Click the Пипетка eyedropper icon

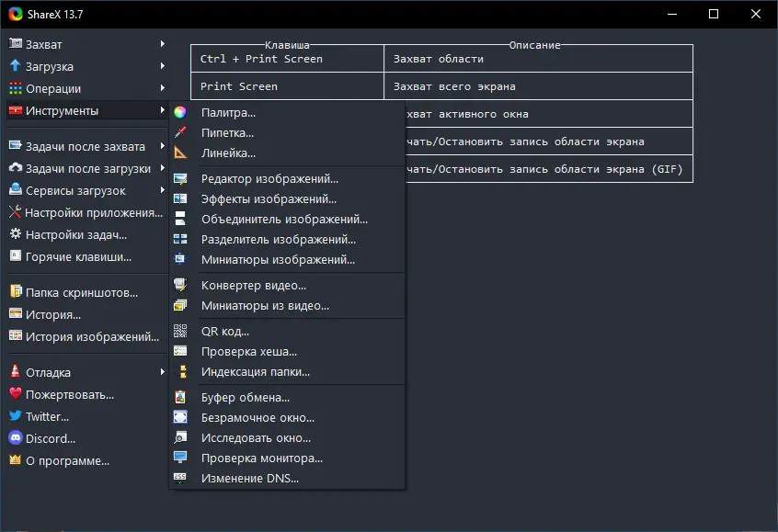(180, 133)
